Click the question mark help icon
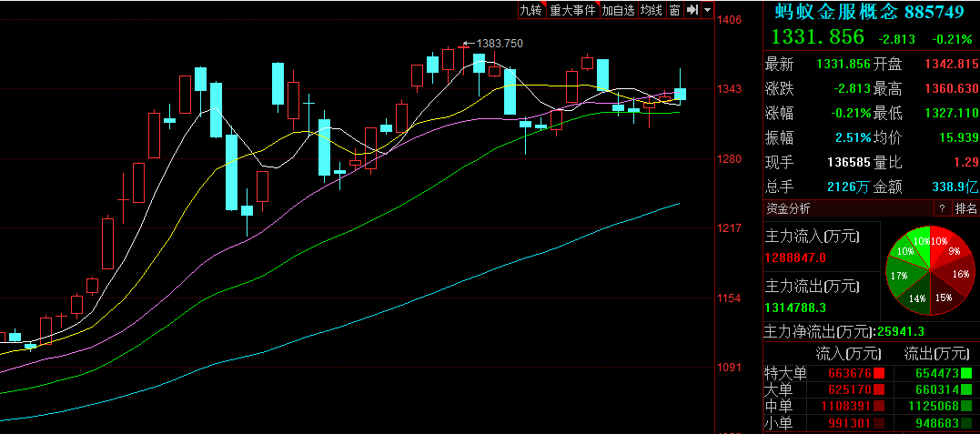This screenshot has width=980, height=434. [941, 209]
